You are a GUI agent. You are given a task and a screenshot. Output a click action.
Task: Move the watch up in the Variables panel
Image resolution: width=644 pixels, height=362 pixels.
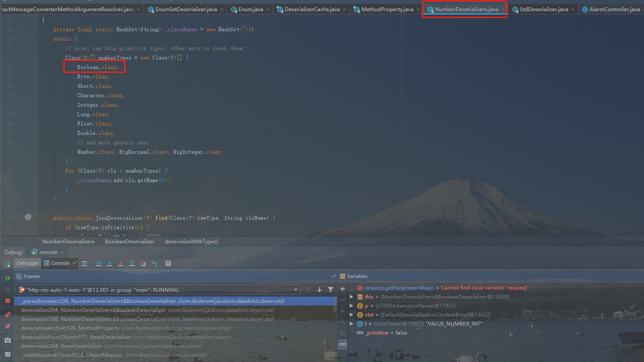tap(343, 311)
